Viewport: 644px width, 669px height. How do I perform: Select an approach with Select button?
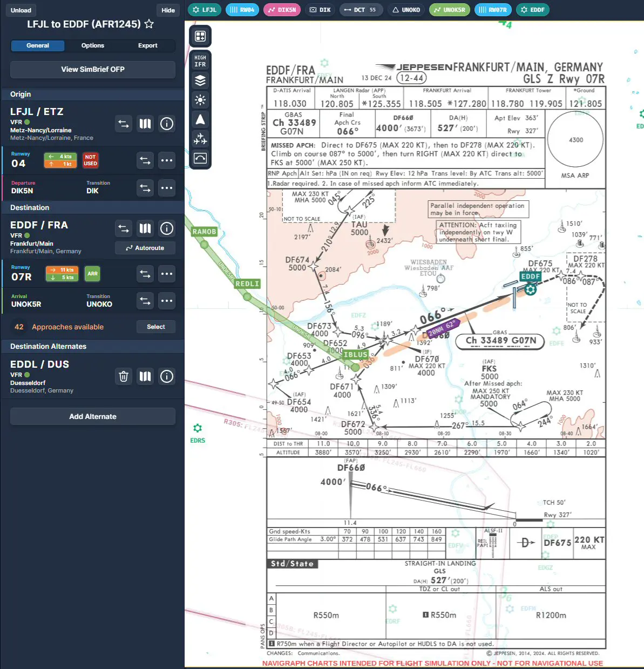click(x=156, y=327)
